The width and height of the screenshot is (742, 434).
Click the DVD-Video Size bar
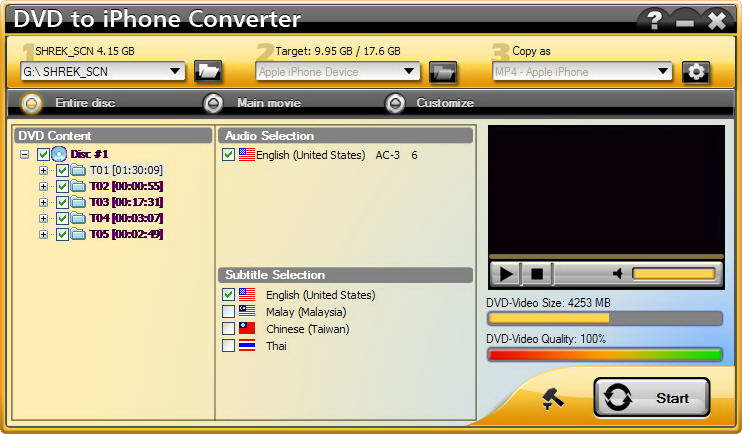(x=605, y=319)
